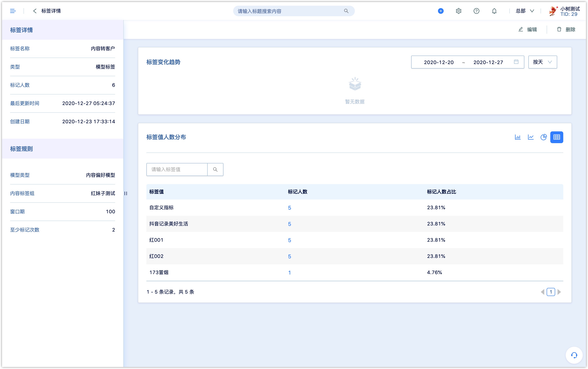Go back using the arrow beside 标签详情
This screenshot has width=588, height=369.
click(x=35, y=11)
